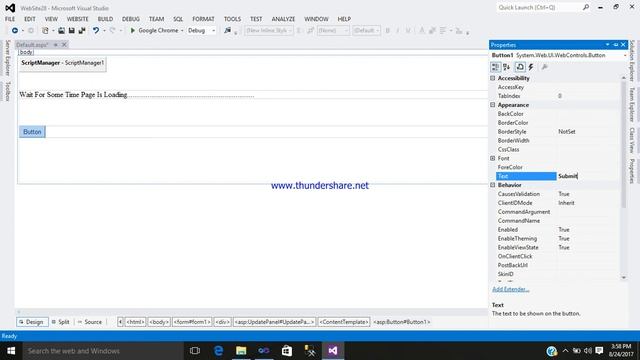Switch to Source view
The image size is (640, 360).
click(90, 322)
